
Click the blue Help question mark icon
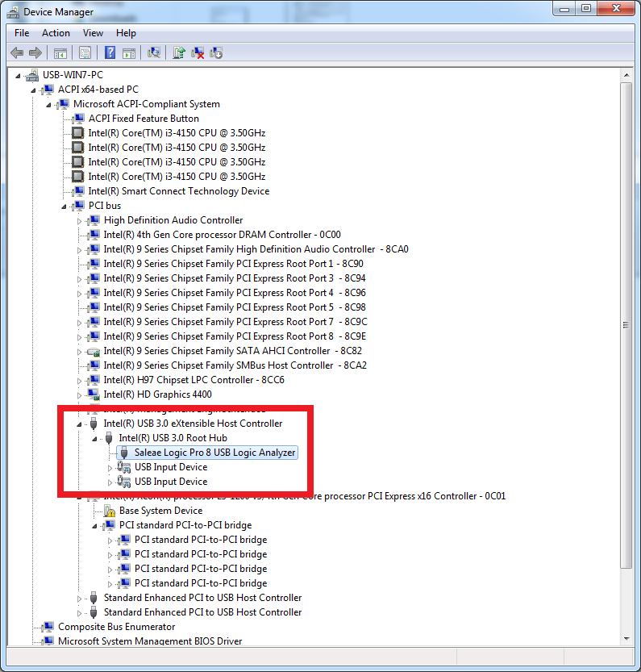(110, 52)
